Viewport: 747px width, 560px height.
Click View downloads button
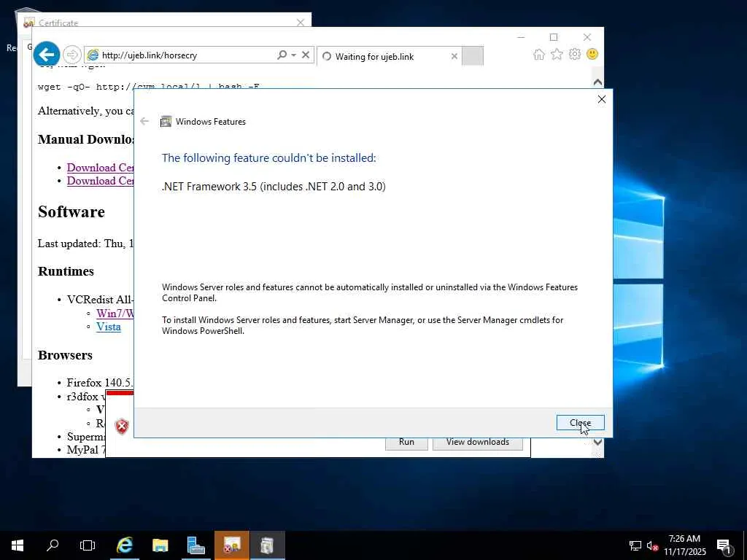coord(477,443)
